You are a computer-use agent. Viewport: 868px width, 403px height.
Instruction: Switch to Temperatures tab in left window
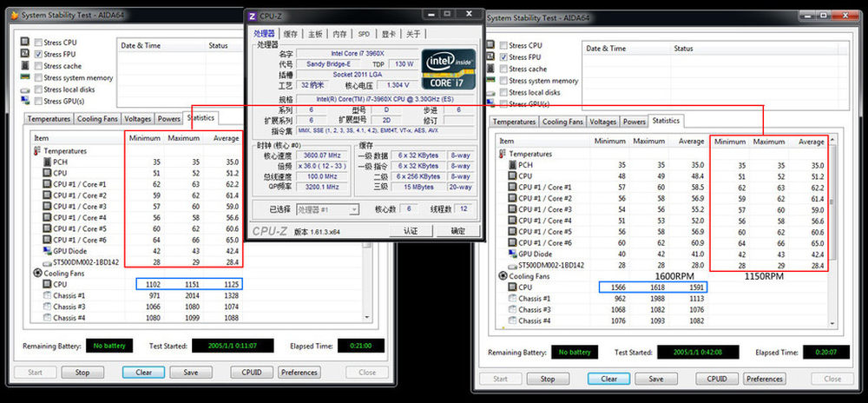coord(49,118)
